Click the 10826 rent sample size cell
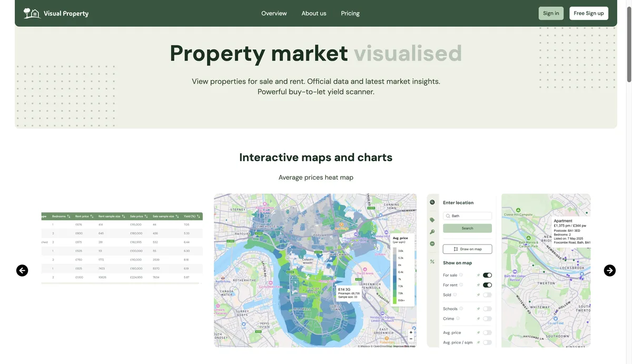This screenshot has height=364, width=632. coord(102,277)
